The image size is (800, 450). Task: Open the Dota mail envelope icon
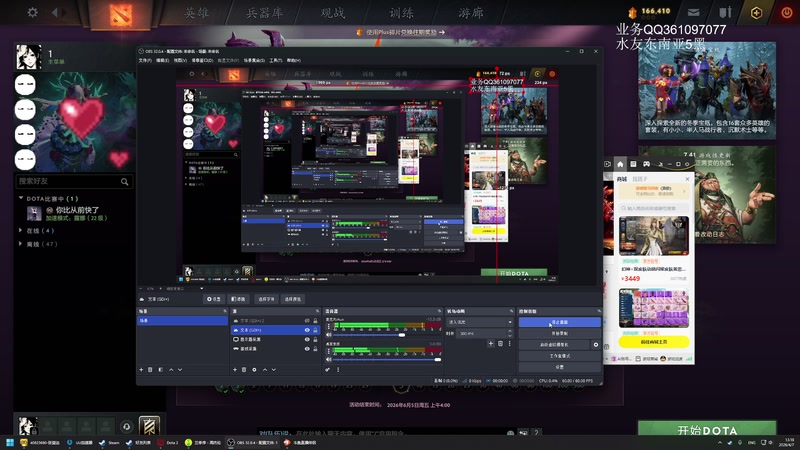click(x=694, y=12)
